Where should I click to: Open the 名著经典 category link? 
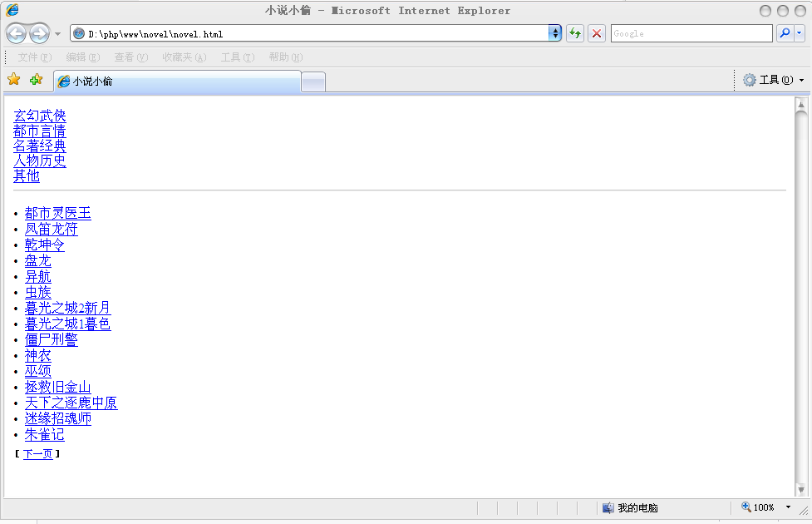click(40, 146)
